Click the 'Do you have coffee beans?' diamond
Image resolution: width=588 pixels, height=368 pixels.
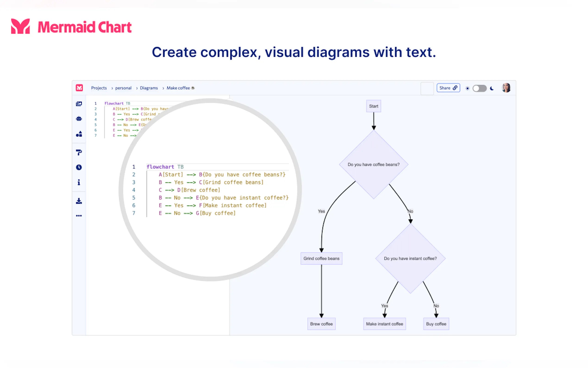373,165
